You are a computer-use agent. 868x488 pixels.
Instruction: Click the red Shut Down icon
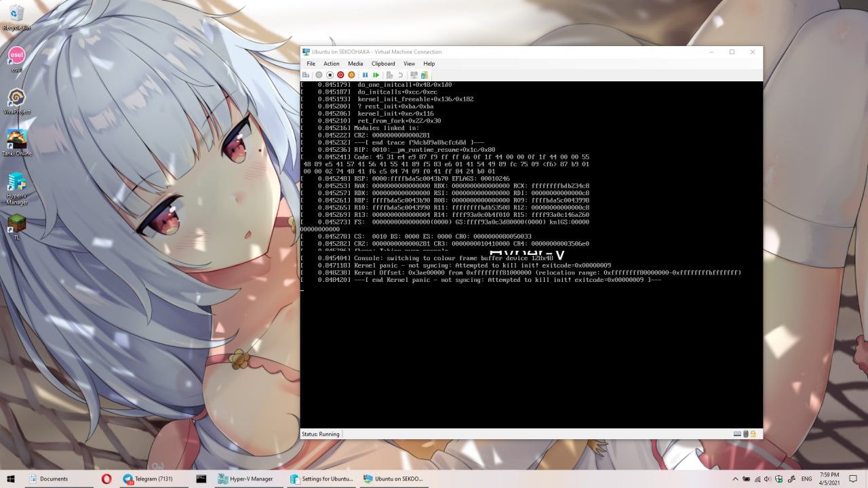click(x=340, y=75)
